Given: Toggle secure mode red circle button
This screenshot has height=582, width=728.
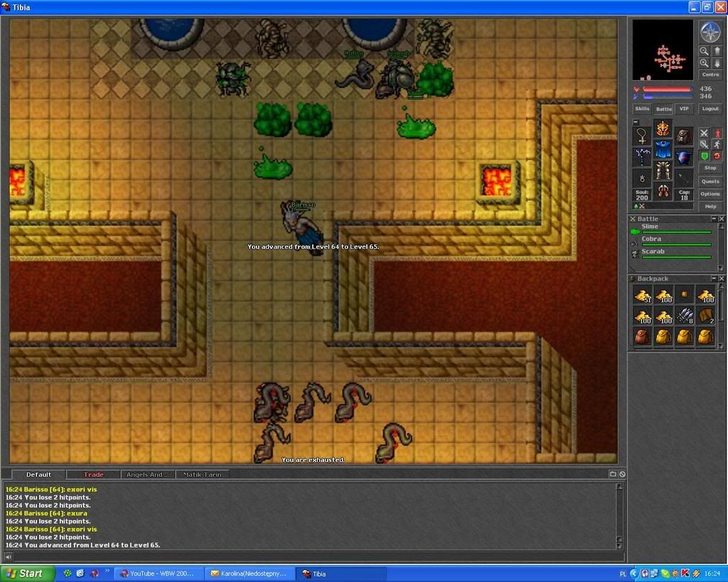Looking at the screenshot, I should click(x=717, y=156).
